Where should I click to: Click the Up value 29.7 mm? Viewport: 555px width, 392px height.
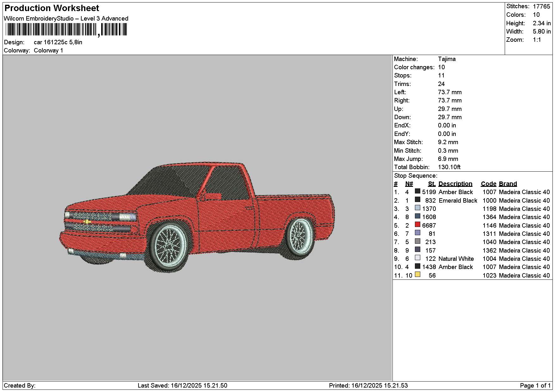click(450, 109)
